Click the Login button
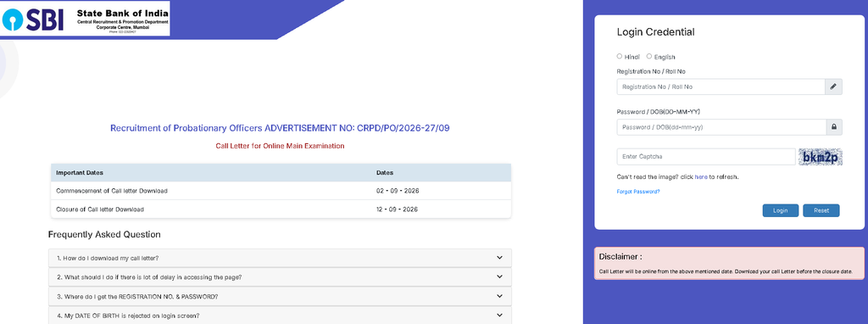The height and width of the screenshot is (324, 868). coord(781,210)
